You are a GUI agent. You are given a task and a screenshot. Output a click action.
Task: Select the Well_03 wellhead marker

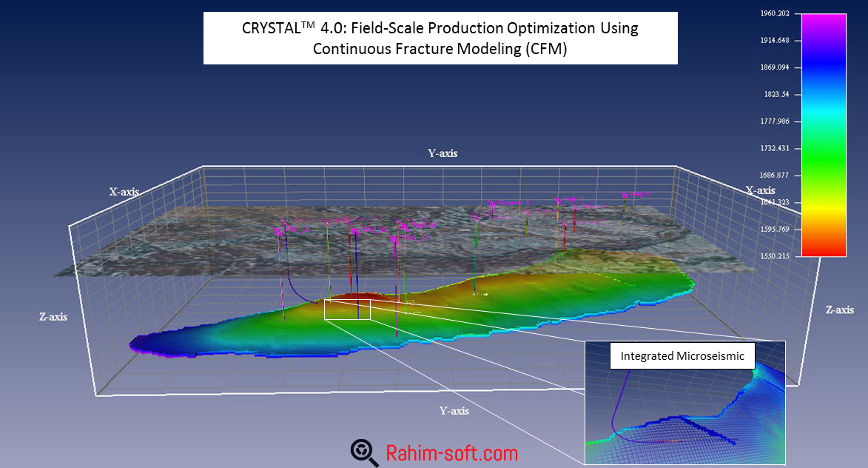point(394,239)
